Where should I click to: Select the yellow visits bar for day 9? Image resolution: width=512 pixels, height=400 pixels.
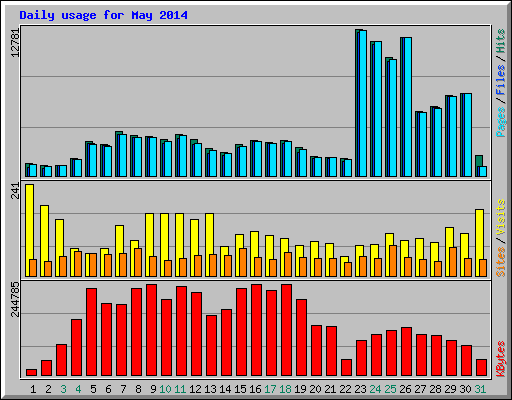[149, 245]
